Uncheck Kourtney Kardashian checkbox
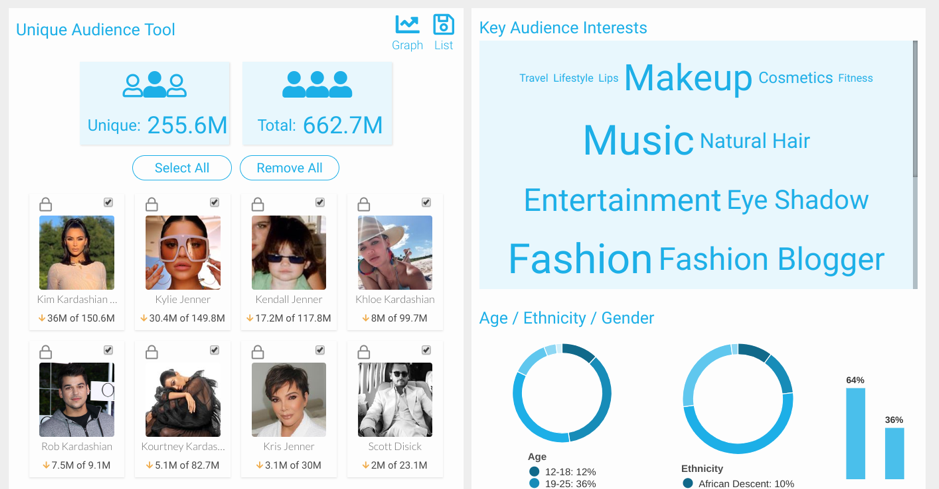Image resolution: width=939 pixels, height=489 pixels. (x=214, y=350)
